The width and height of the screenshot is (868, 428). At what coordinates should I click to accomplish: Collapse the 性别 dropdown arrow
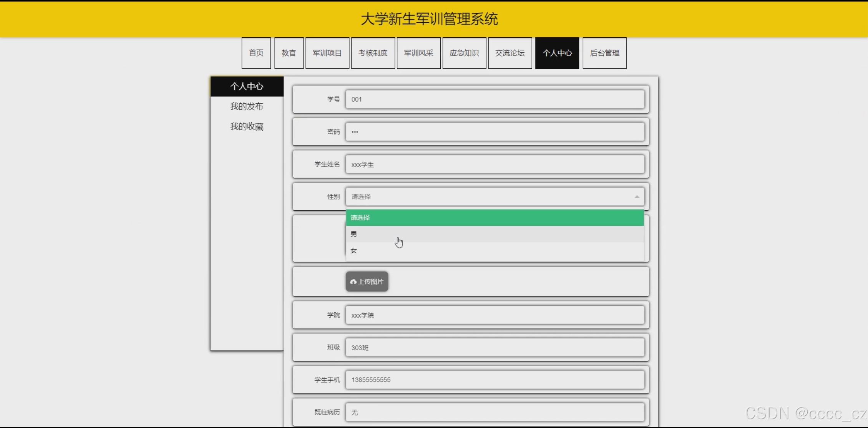[x=637, y=197]
